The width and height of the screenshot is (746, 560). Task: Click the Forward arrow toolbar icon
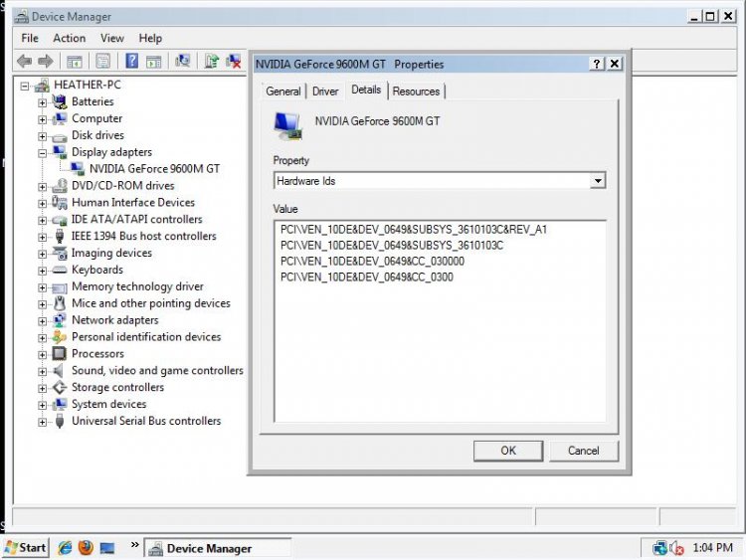coord(45,61)
